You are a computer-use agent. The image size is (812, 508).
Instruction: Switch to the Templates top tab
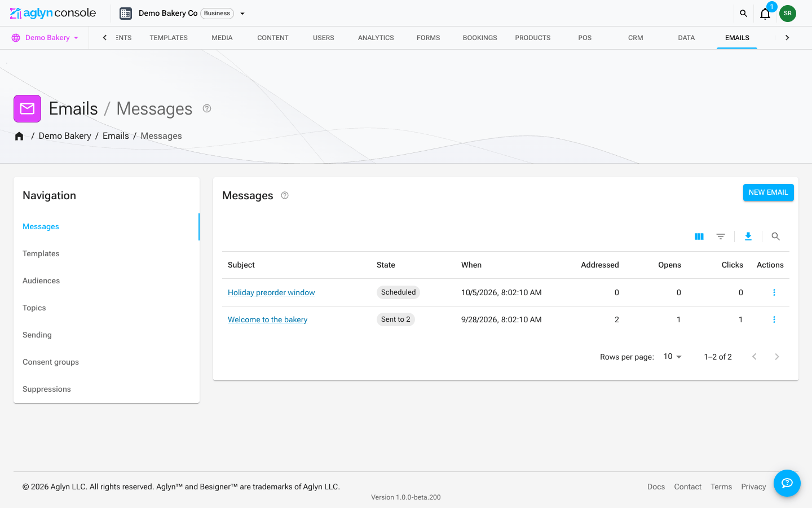(169, 38)
